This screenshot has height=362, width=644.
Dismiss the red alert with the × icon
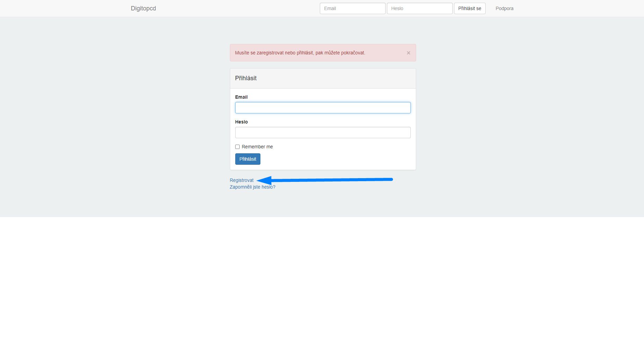(408, 53)
